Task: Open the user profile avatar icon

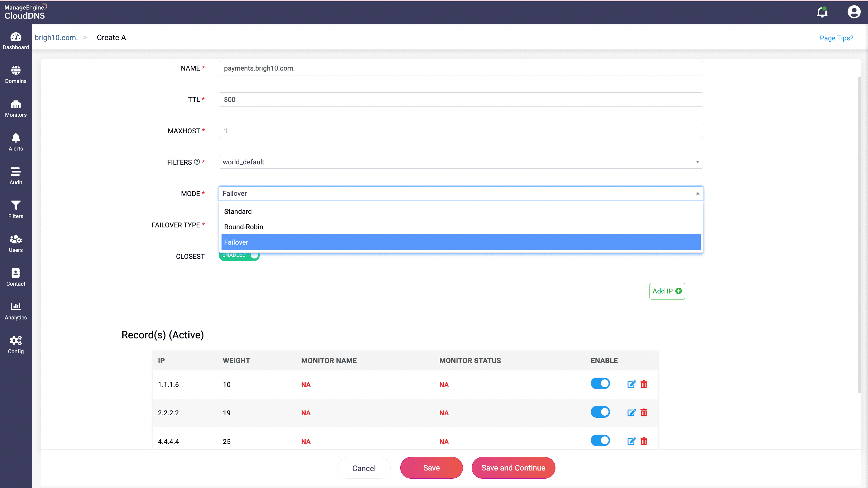Action: click(854, 12)
